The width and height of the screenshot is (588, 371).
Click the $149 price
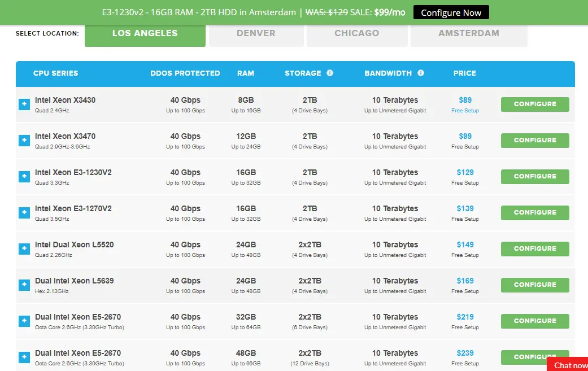point(465,245)
